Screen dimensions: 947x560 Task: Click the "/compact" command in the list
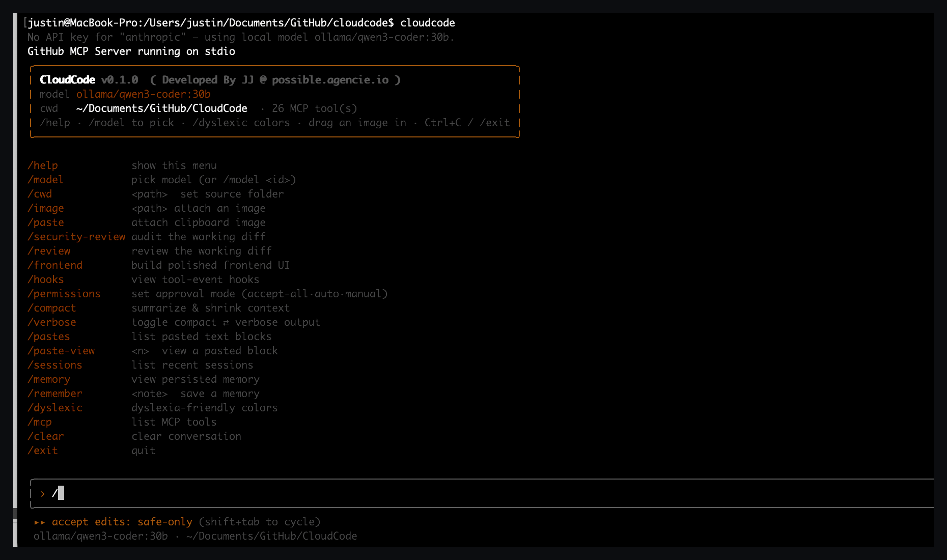(52, 308)
